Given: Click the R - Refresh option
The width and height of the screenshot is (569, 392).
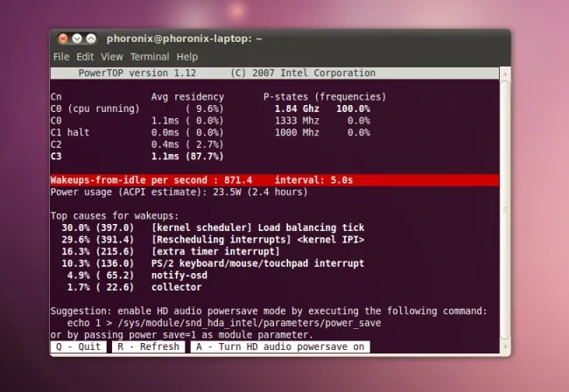Looking at the screenshot, I should [x=149, y=346].
